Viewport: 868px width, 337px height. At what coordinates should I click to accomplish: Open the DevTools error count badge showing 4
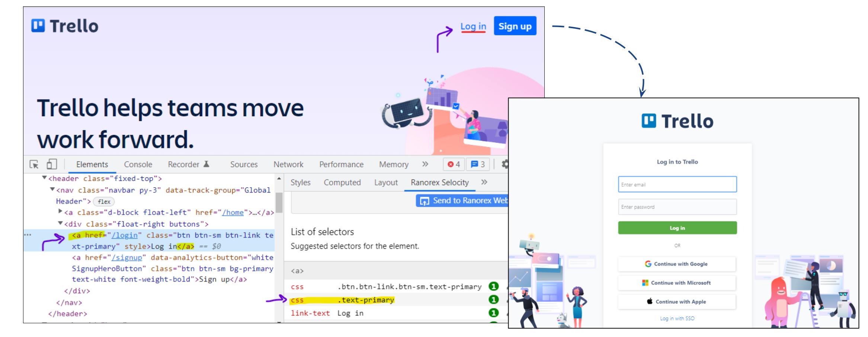454,164
